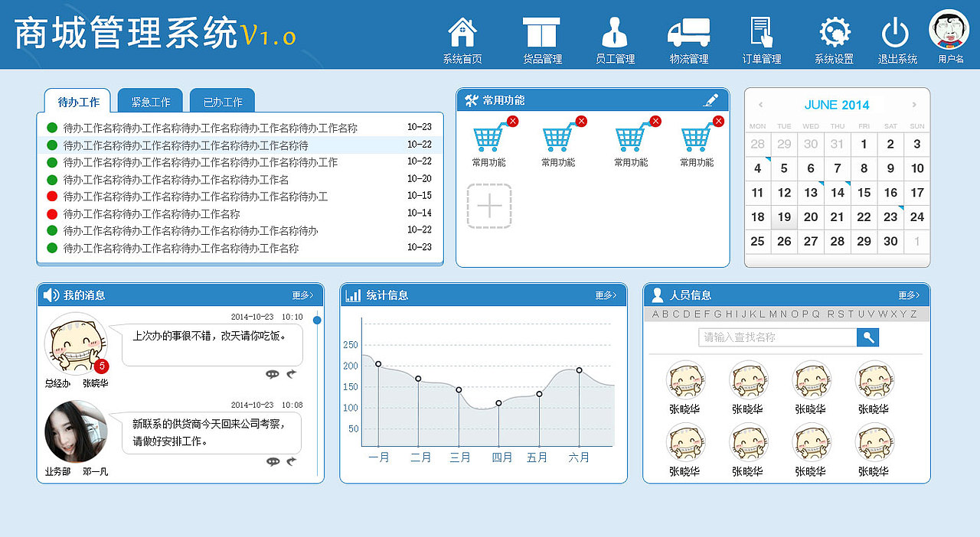
Task: Click the 退出系统 power icon
Action: coord(894,32)
